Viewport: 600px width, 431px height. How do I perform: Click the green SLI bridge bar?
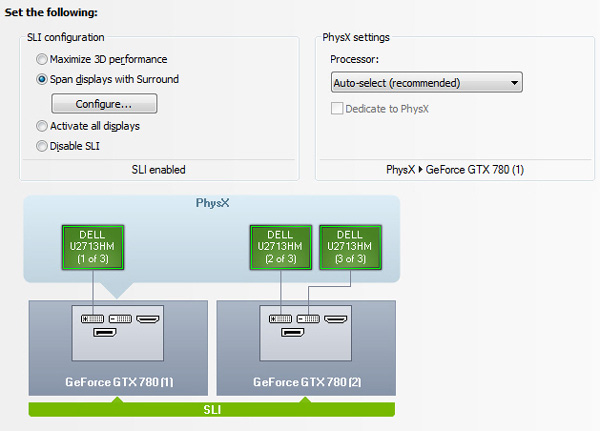point(211,409)
